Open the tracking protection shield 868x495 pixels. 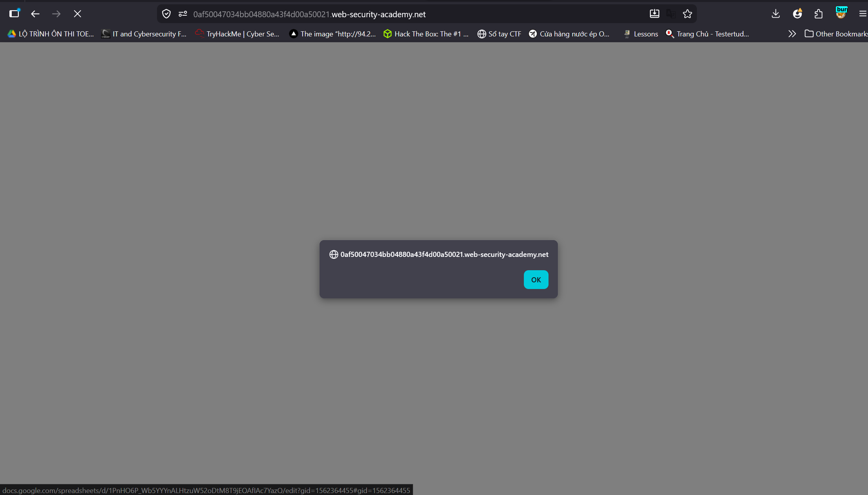point(166,14)
